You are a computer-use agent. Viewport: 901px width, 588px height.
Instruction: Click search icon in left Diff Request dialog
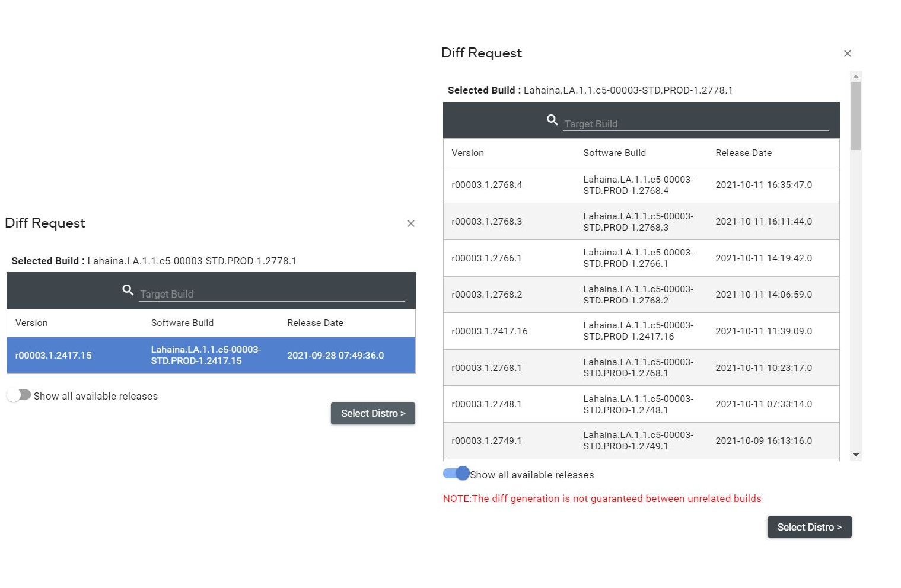(128, 290)
